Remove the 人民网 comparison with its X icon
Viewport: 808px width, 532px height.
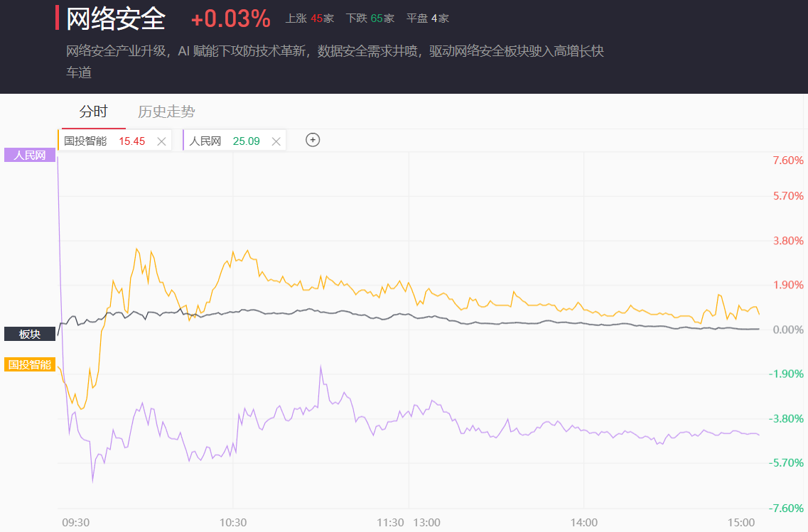click(276, 141)
